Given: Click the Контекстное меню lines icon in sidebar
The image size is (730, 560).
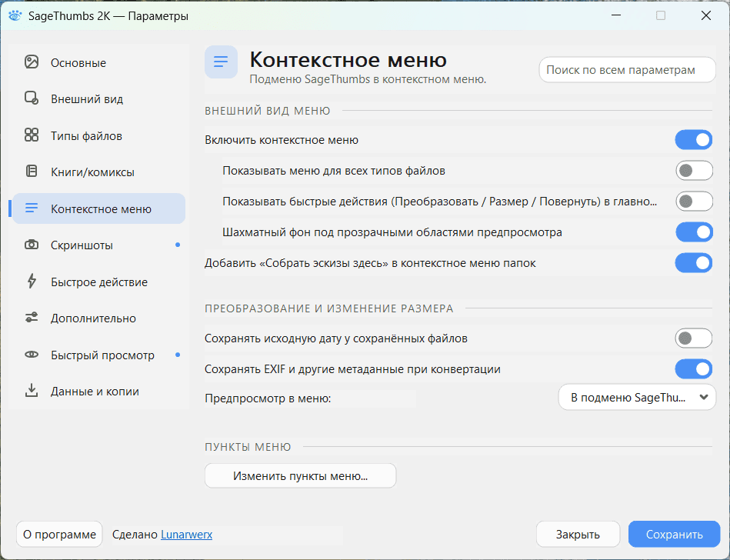Looking at the screenshot, I should click(32, 208).
